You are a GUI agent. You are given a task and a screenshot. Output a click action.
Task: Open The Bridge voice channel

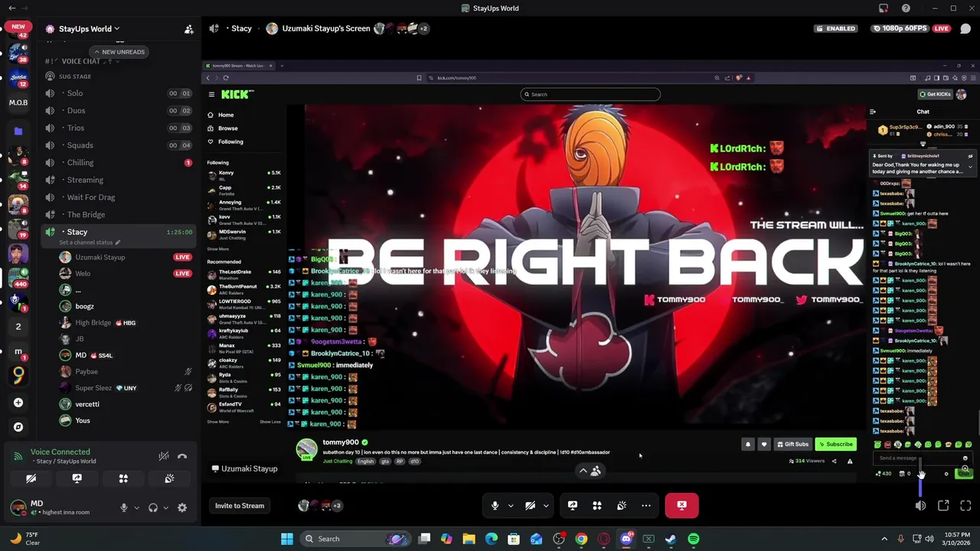(x=119, y=215)
